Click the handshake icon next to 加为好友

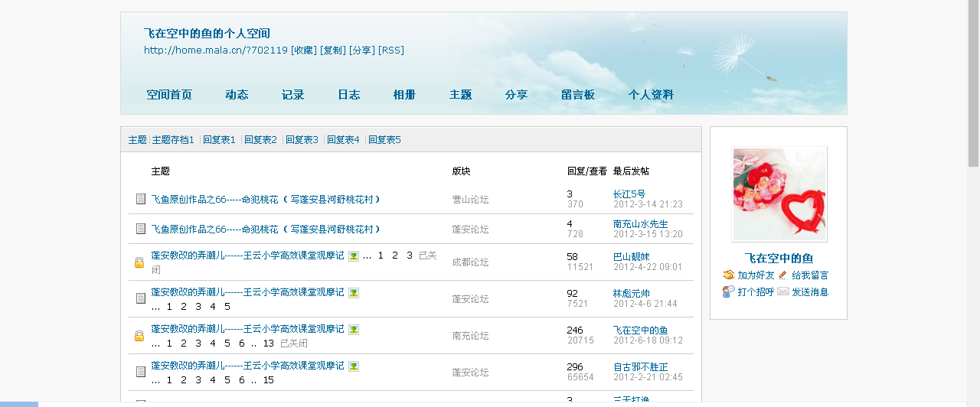point(729,275)
